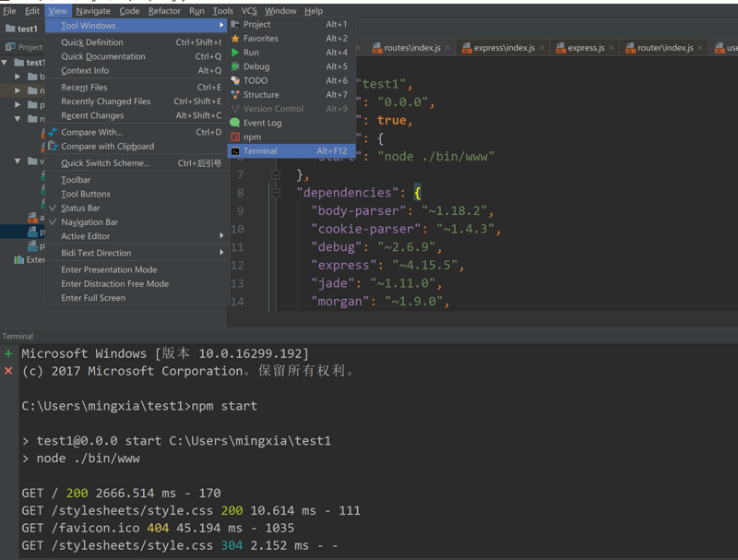This screenshot has height=560, width=738.
Task: Click the "express" dependency line
Action: 387,266
